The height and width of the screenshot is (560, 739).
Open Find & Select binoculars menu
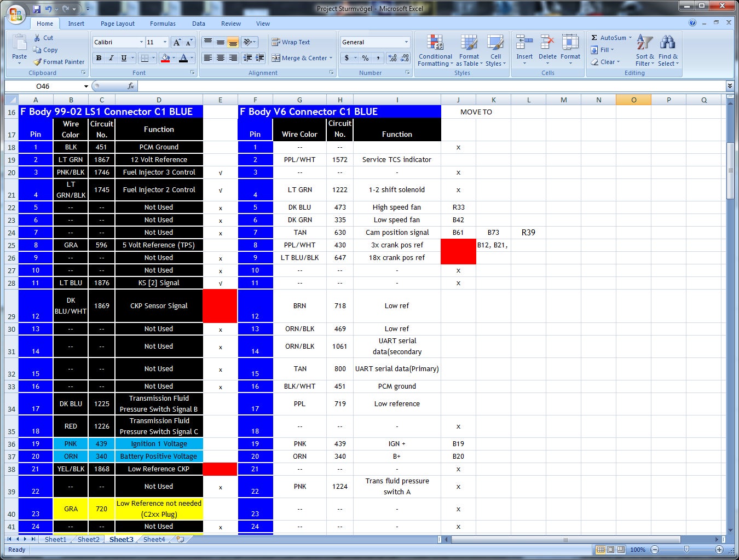[x=668, y=51]
